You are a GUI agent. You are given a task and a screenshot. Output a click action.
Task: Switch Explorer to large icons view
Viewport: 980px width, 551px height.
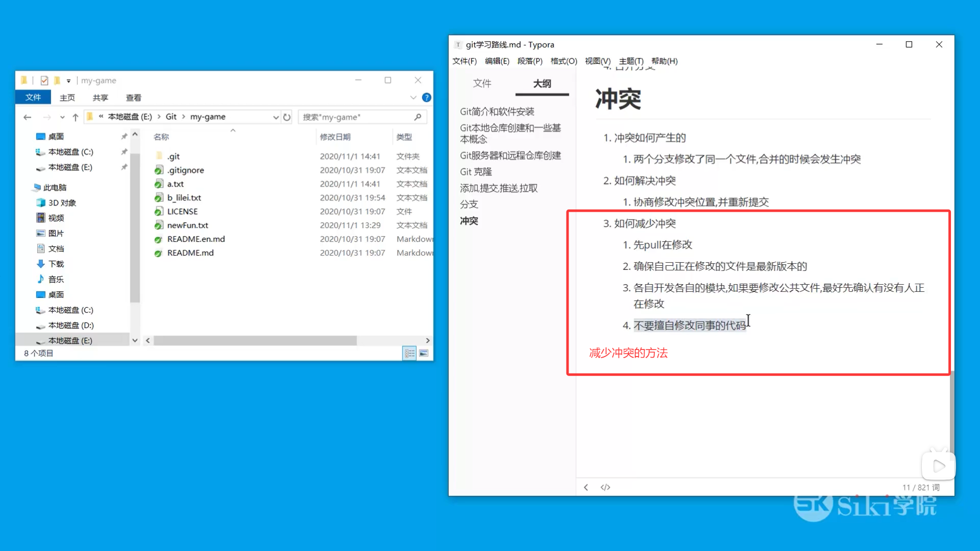click(424, 353)
